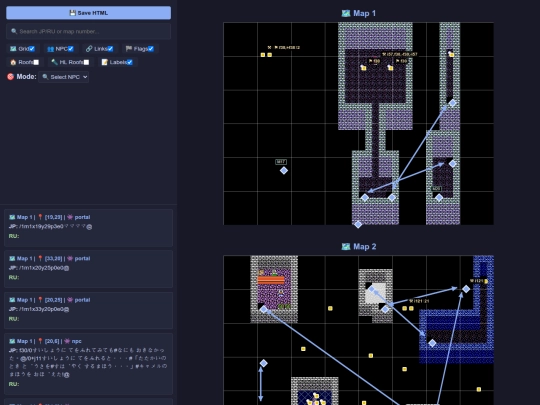Click the left portal diamond in Map 1's lower room
Image resolution: width=540 pixels, height=405 pixels.
click(365, 197)
